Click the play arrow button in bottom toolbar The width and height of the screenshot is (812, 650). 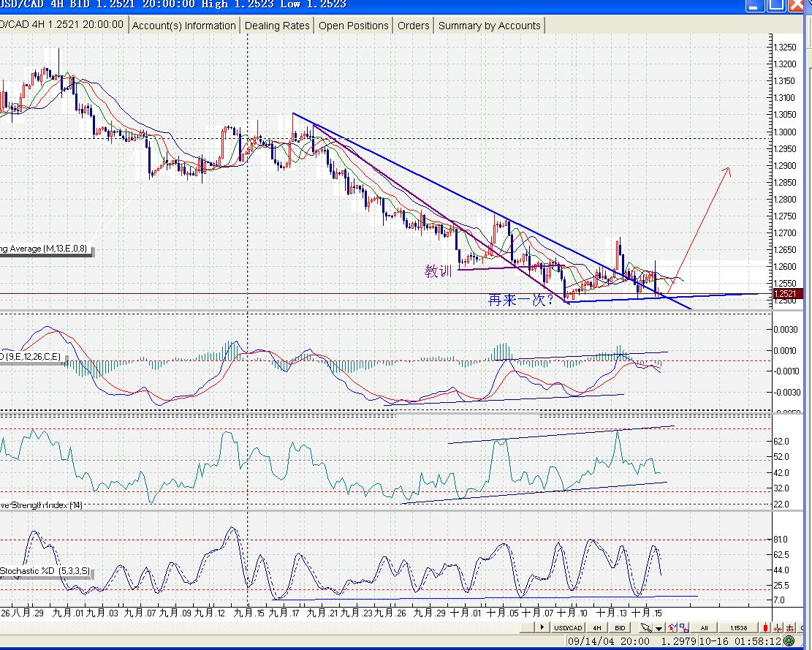pos(542,627)
